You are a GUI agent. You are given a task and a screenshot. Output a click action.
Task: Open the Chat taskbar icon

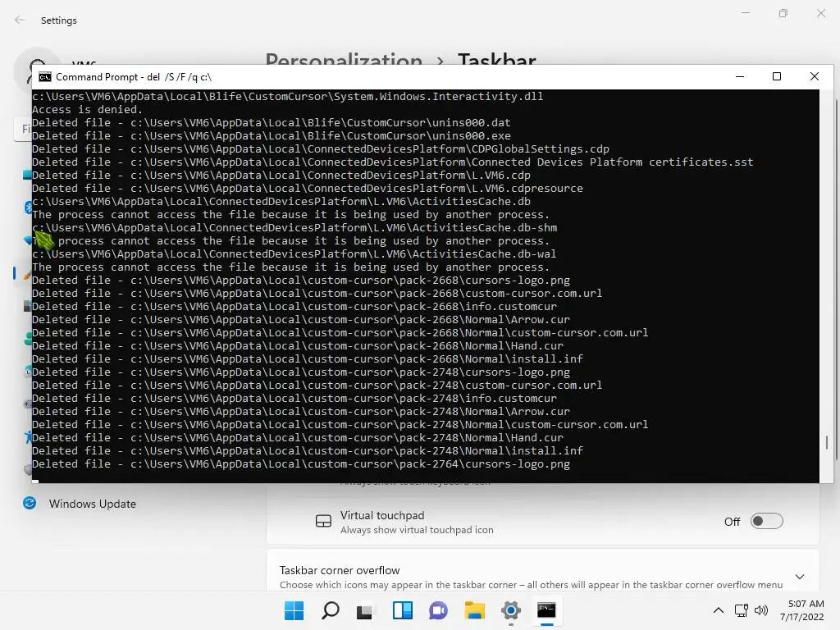(x=438, y=610)
